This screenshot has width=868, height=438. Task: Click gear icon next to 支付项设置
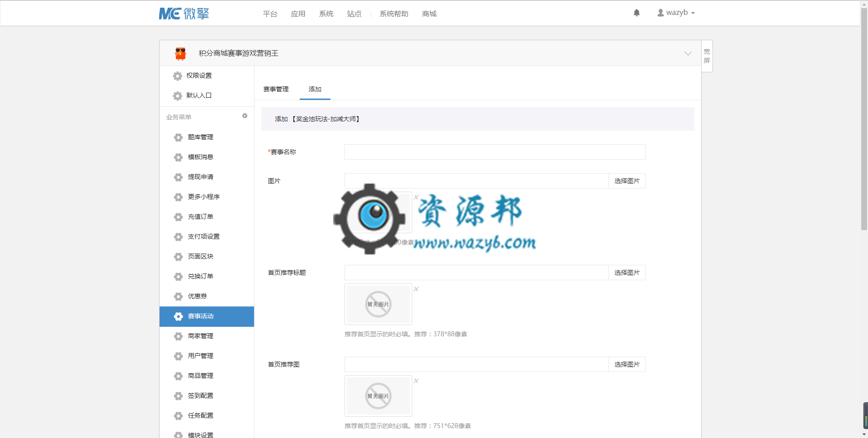[179, 237]
